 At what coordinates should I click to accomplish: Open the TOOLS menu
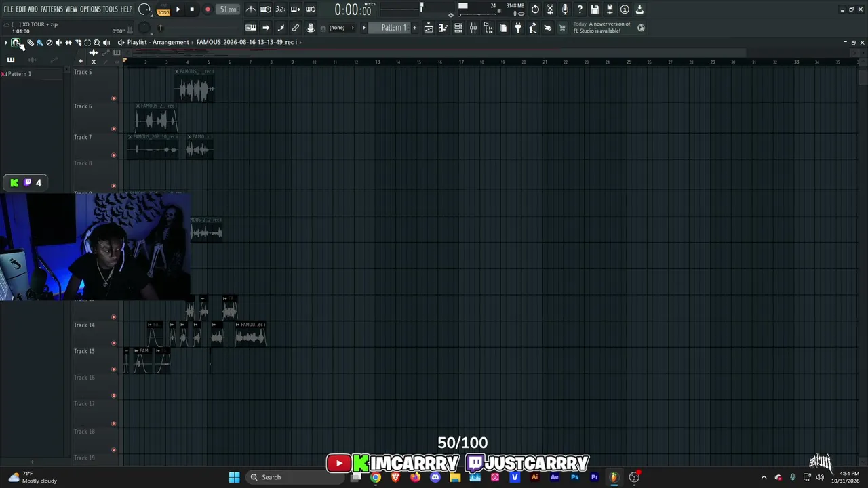(x=110, y=9)
